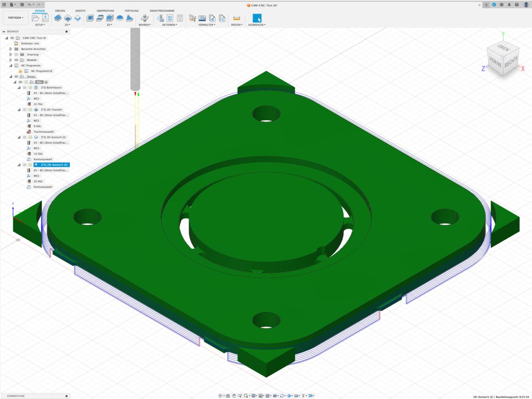Show toolpath for [T3] Bohrfräsen3
The height and width of the screenshot is (399, 532).
[x=25, y=87]
